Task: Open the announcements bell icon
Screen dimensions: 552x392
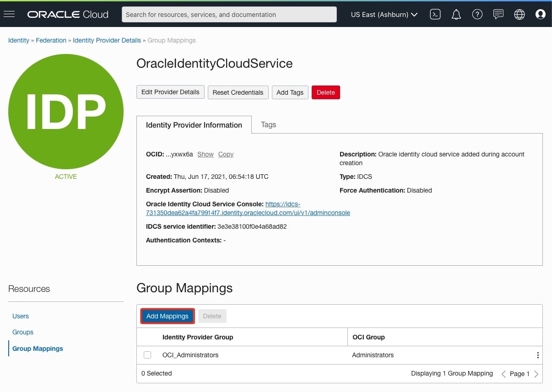Action: click(456, 14)
